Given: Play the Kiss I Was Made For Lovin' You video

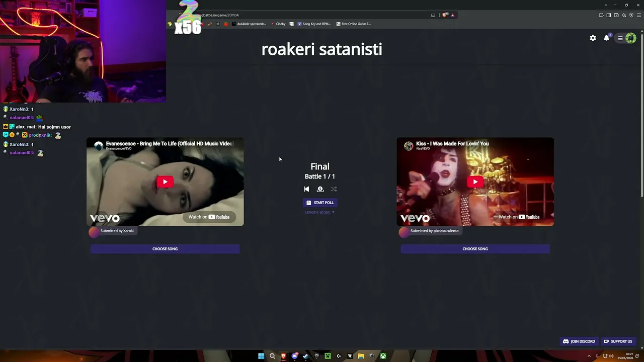Looking at the screenshot, I should click(475, 182).
